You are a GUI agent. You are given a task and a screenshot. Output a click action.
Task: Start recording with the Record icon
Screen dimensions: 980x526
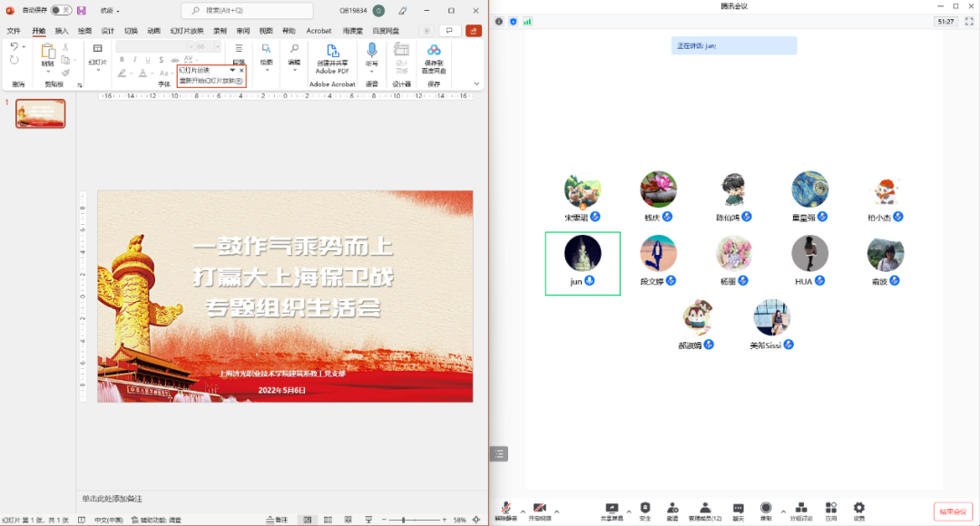(766, 509)
